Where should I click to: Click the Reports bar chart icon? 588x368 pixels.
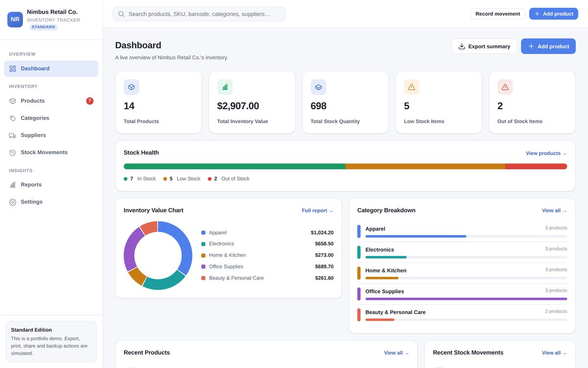[13, 185]
